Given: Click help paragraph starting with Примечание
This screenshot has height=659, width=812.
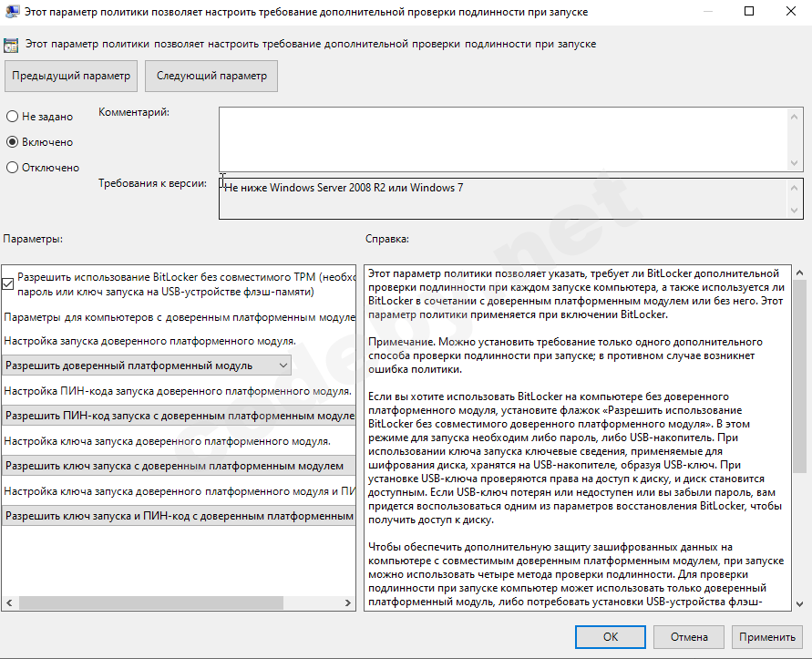Looking at the screenshot, I should 566,355.
